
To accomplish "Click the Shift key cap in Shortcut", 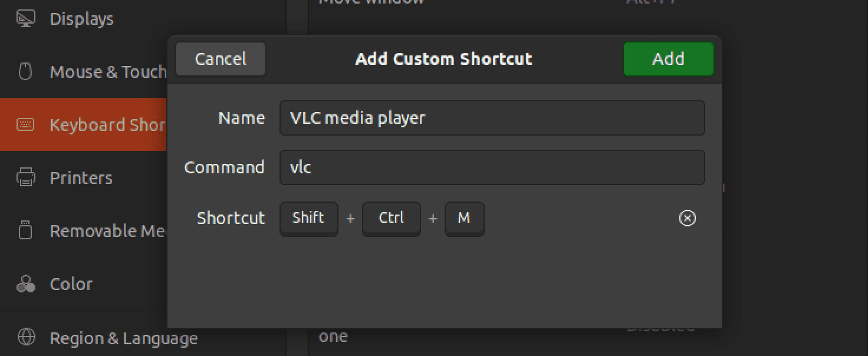I will tap(308, 218).
